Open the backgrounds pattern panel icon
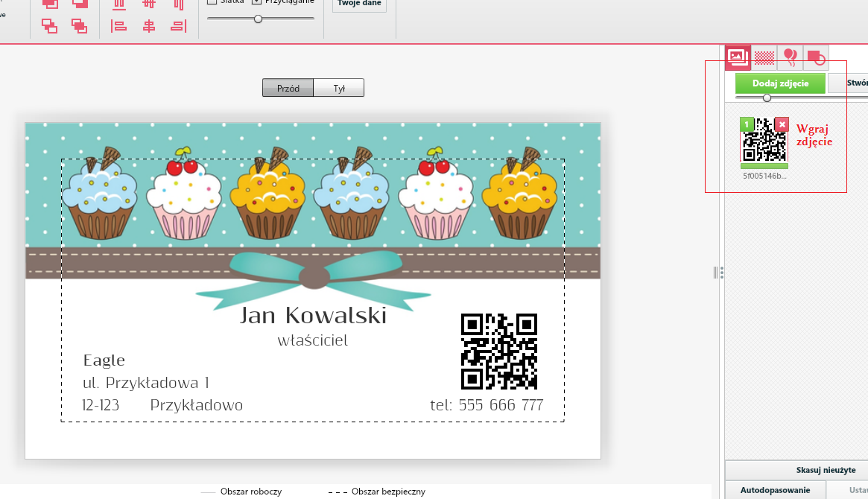Screen dimensions: 868x499 pos(764,57)
